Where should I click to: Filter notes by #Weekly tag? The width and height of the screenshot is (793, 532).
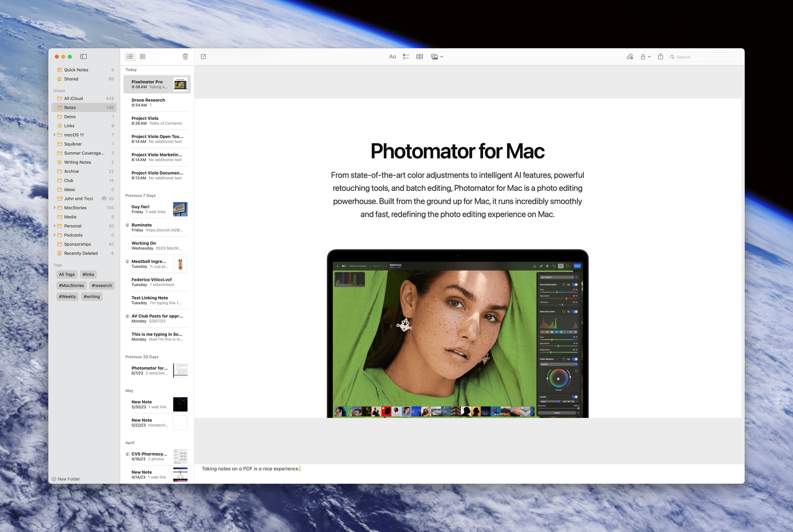coord(67,297)
